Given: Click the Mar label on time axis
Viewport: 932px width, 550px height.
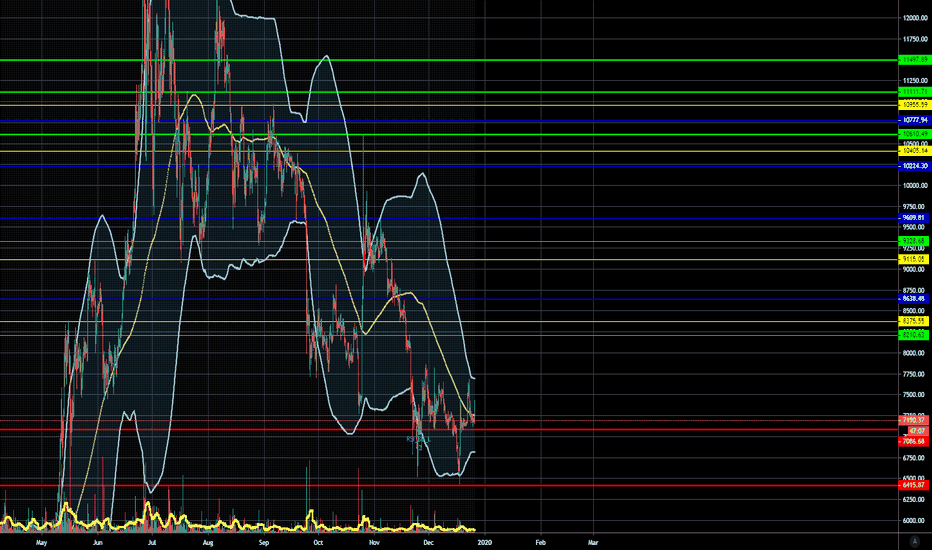Looking at the screenshot, I should coord(593,542).
